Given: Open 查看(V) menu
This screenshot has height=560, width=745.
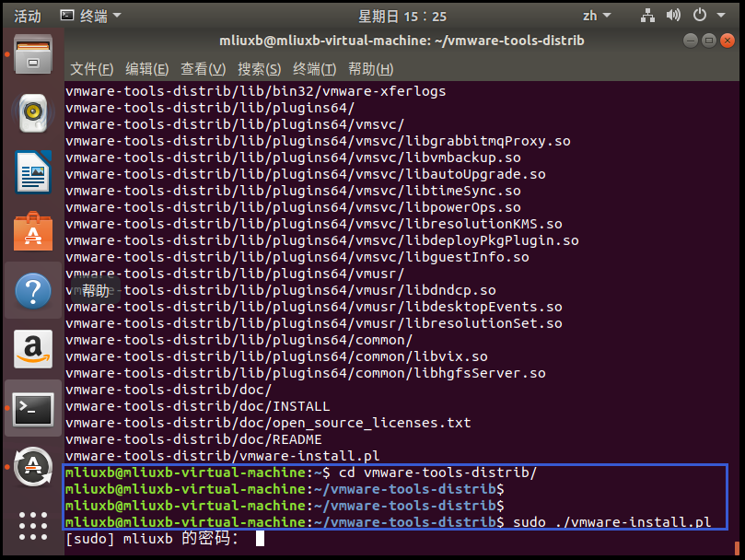Looking at the screenshot, I should [203, 69].
